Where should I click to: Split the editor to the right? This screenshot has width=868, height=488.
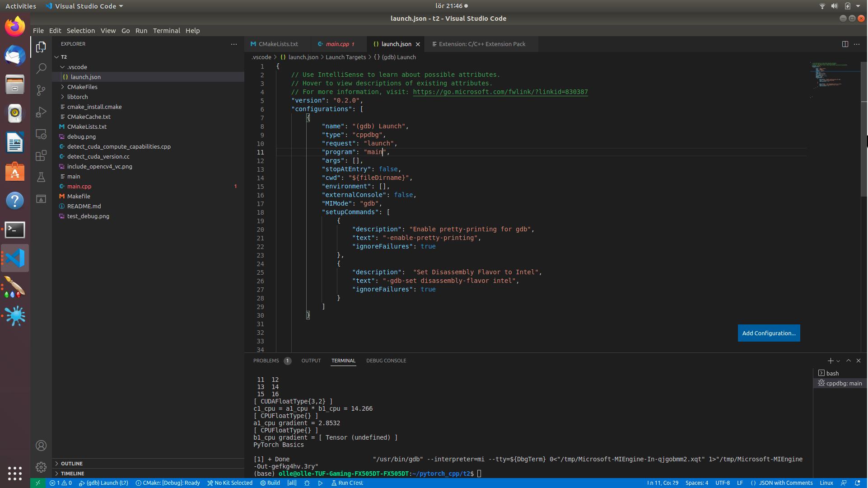[845, 44]
